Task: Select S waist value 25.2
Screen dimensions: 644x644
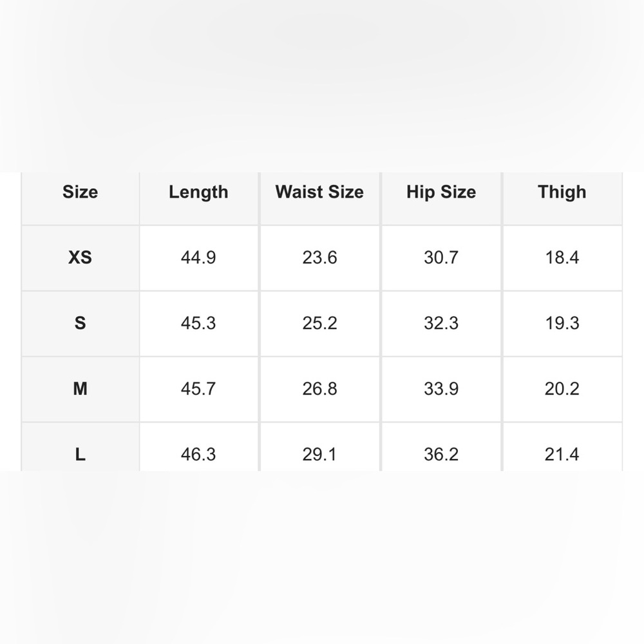Action: 319,323
